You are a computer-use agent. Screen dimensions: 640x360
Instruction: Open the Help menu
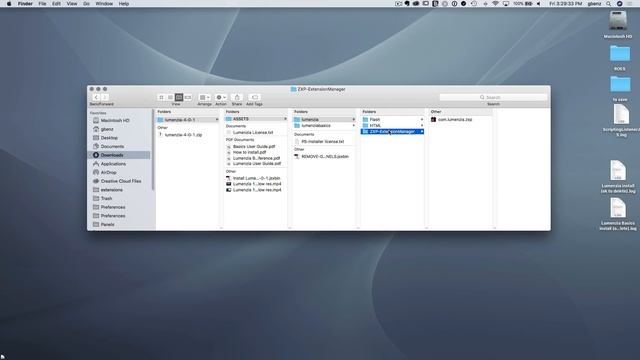124,4
